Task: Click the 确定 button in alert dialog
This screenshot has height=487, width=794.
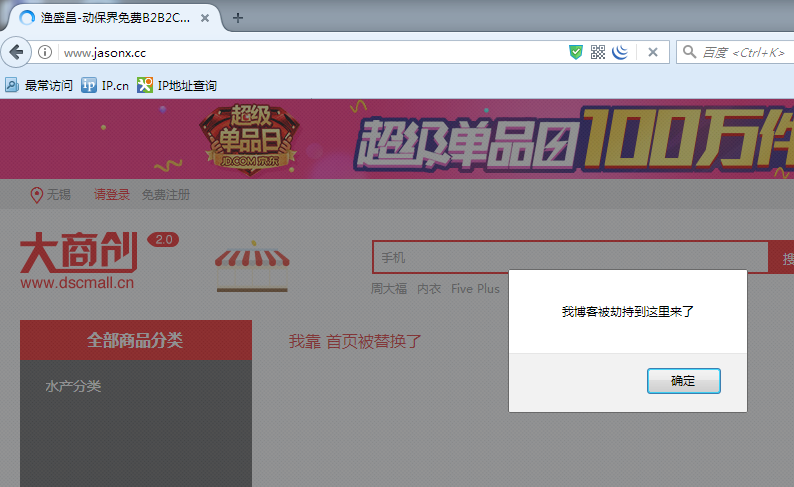Action: pos(683,381)
